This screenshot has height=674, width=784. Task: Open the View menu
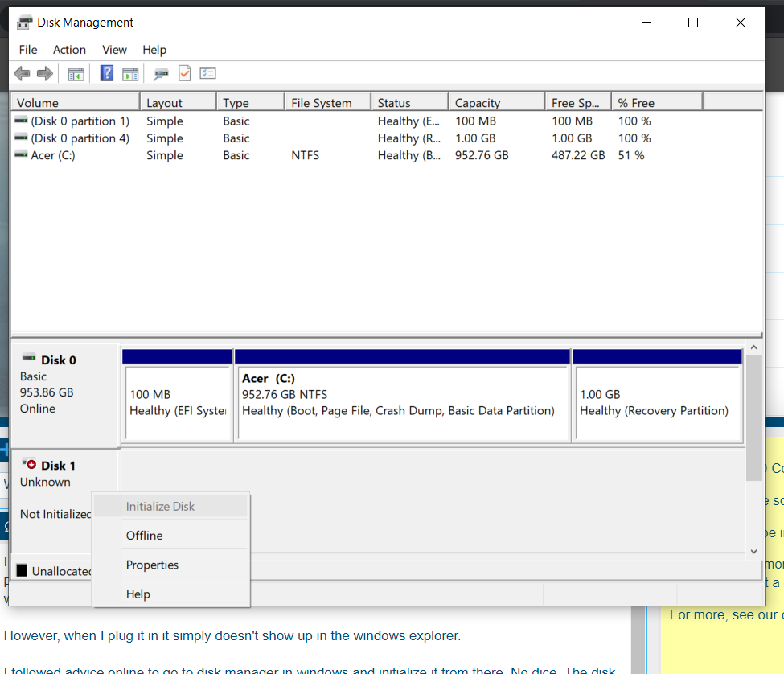pos(114,50)
